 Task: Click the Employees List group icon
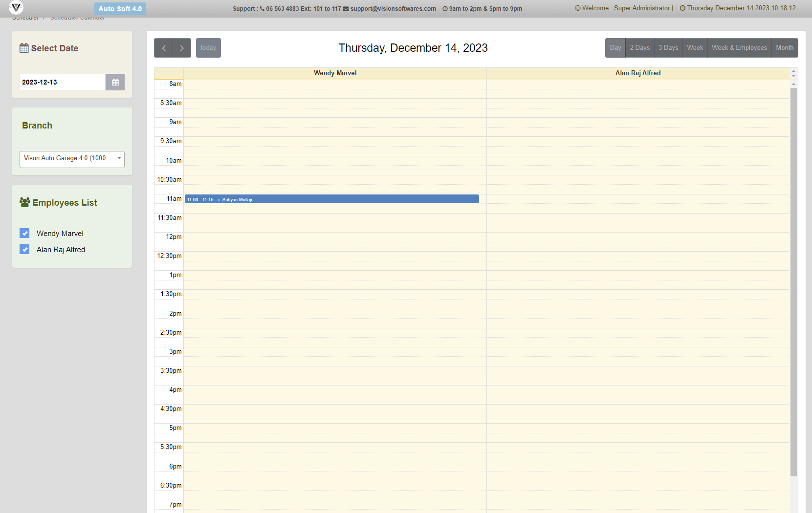(x=25, y=202)
